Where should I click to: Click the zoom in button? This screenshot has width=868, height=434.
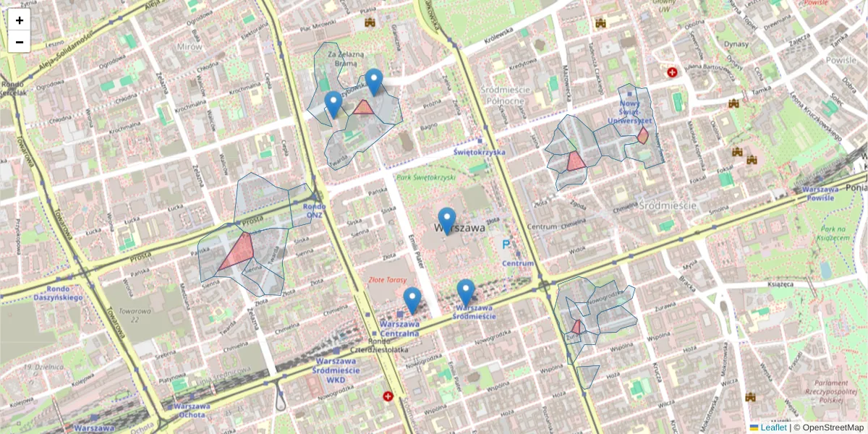coord(19,20)
